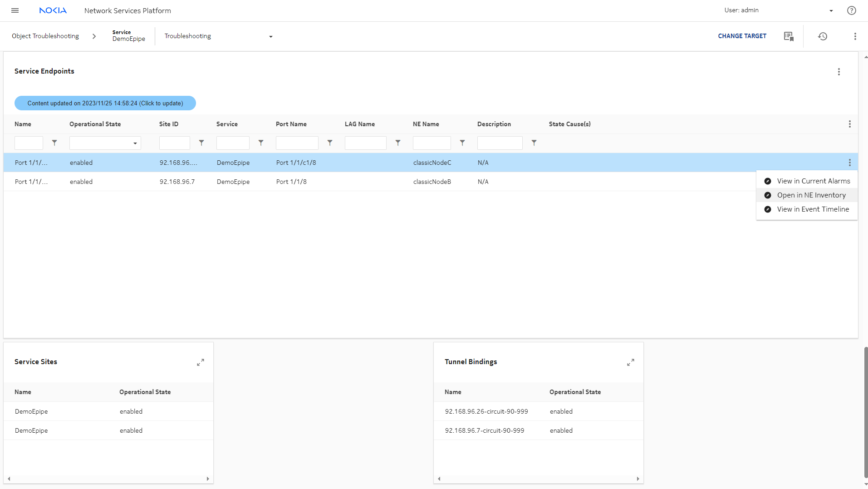Click the filter icon for Site ID column

coord(201,143)
